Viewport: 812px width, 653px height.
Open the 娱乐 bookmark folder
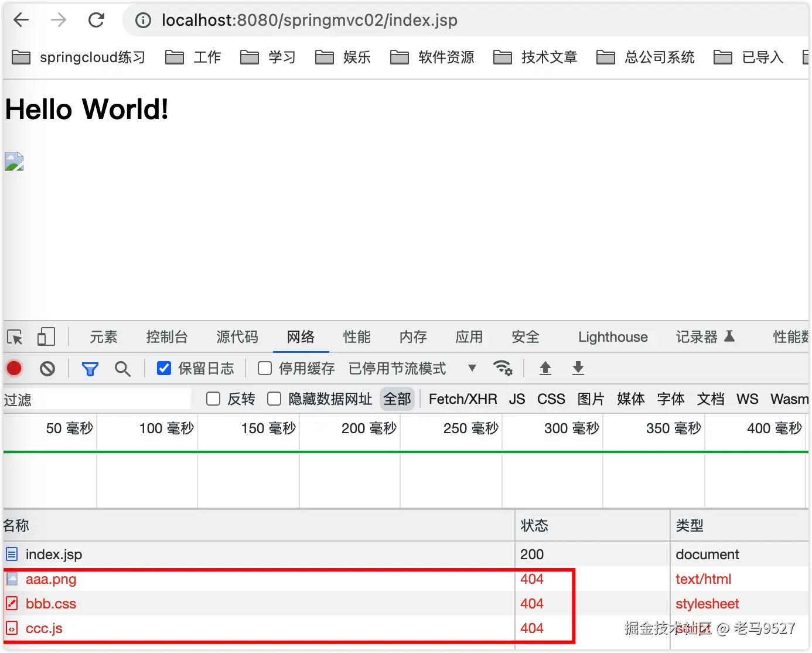click(x=343, y=57)
